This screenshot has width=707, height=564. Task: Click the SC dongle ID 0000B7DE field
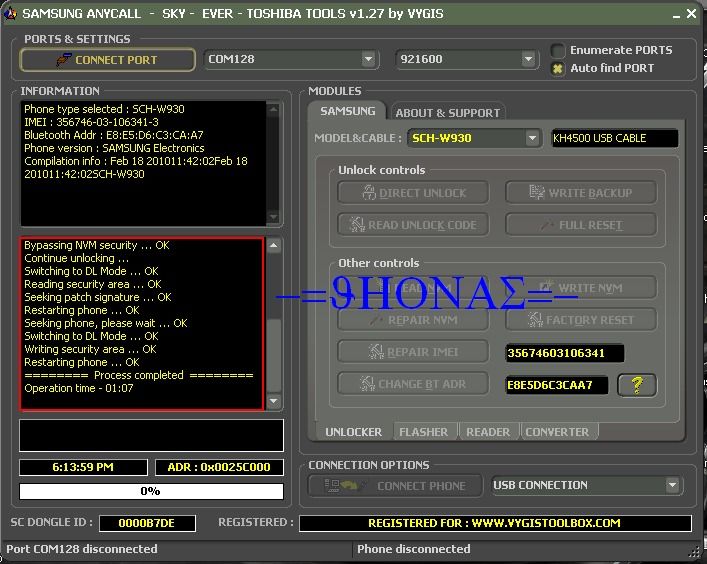[147, 523]
